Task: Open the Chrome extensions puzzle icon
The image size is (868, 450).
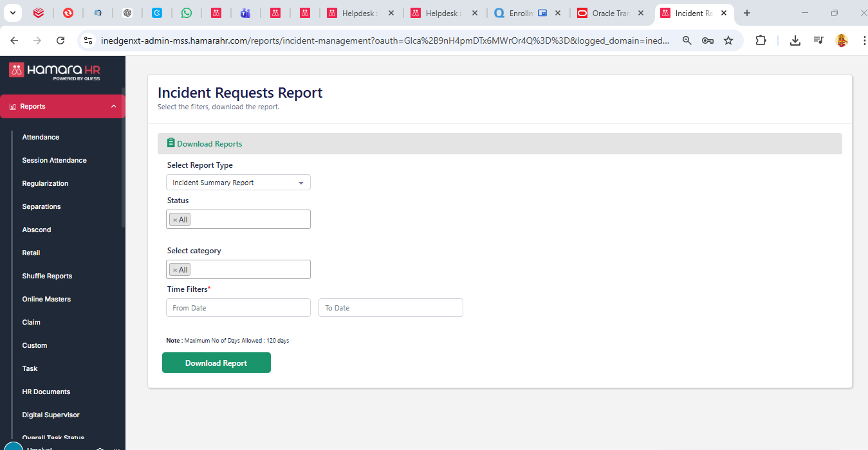Action: [761, 40]
